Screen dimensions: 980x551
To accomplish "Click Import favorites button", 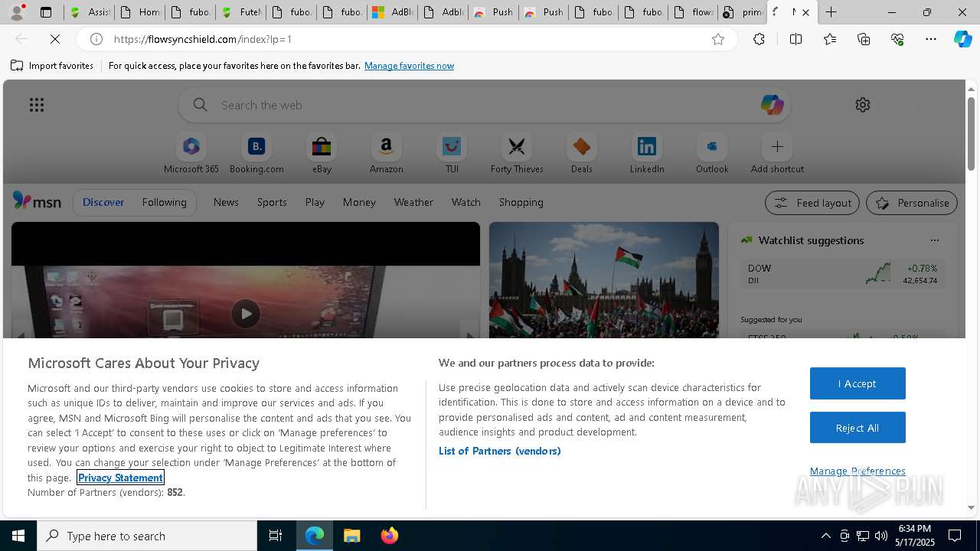I will pos(52,66).
